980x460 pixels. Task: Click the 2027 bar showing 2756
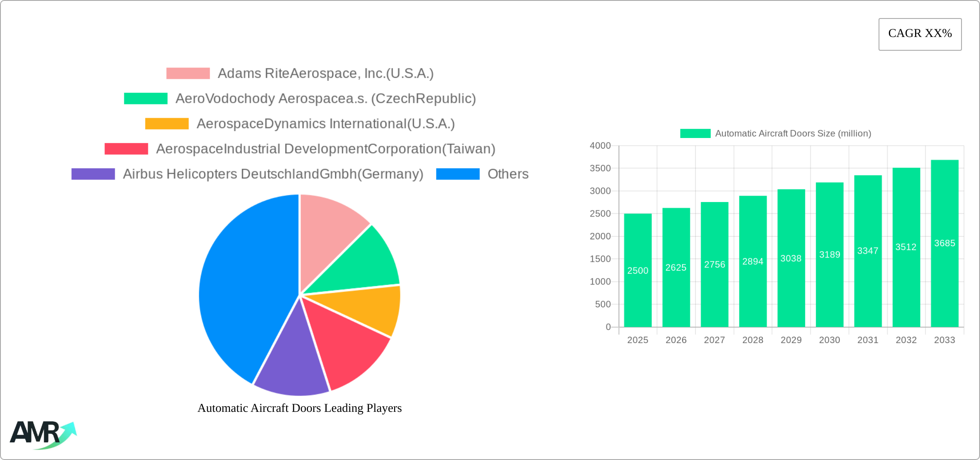(x=714, y=264)
